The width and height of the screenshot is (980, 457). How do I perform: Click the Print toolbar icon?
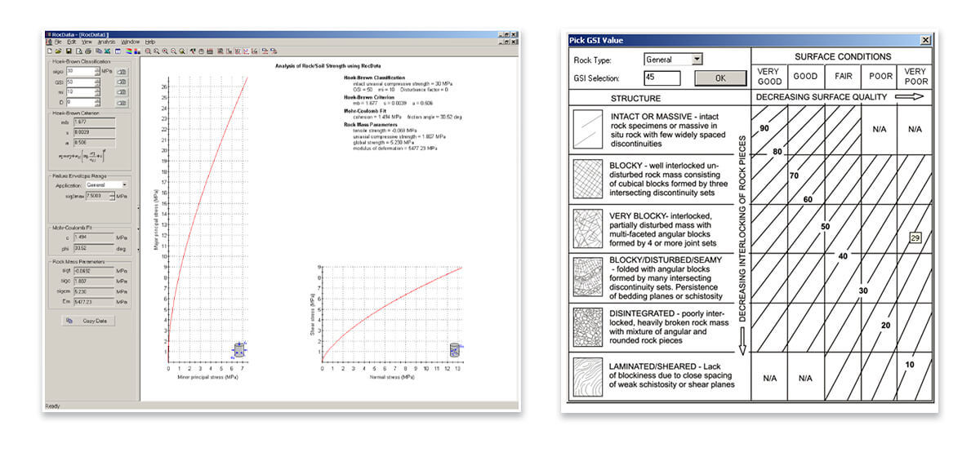(x=88, y=51)
